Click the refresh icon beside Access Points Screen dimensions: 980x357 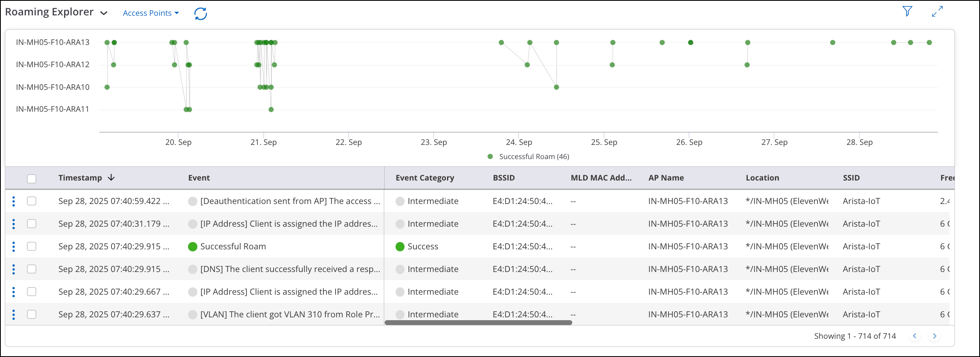[x=200, y=13]
